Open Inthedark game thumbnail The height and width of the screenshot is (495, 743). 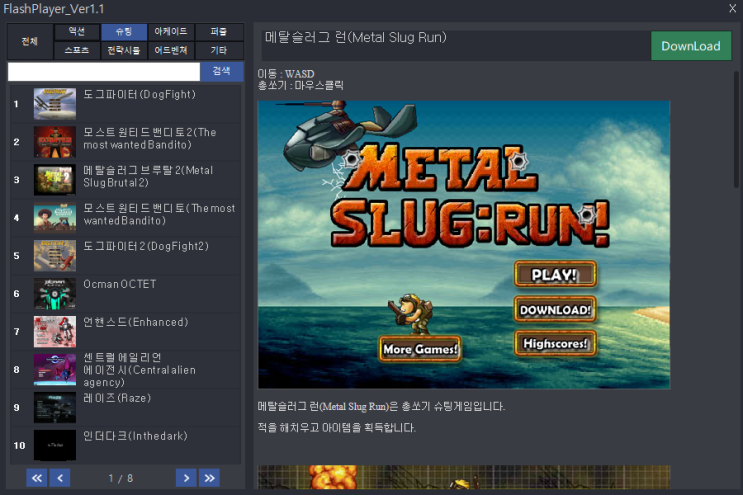pyautogui.click(x=55, y=445)
